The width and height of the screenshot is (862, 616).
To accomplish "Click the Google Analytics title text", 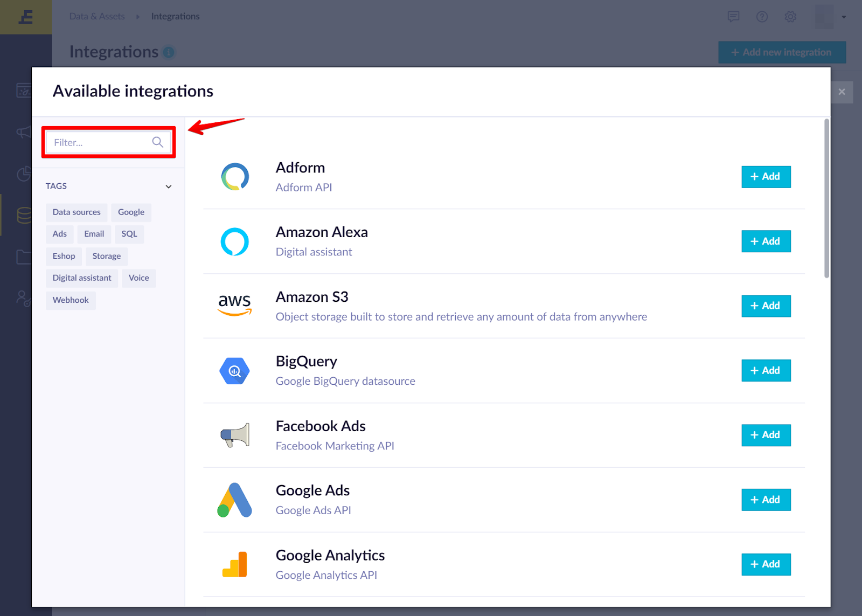I will 330,556.
